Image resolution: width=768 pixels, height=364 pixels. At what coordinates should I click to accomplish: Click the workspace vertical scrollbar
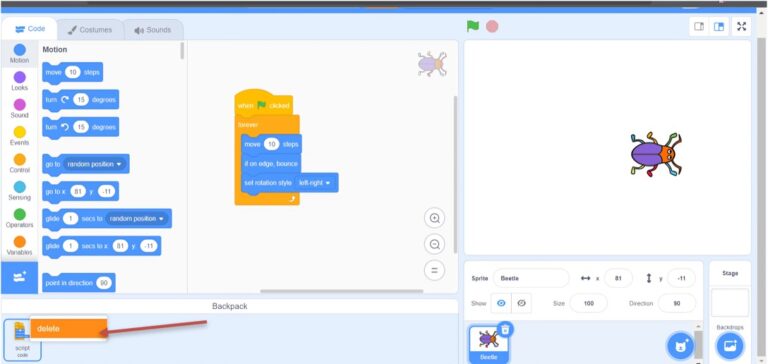tap(455, 174)
